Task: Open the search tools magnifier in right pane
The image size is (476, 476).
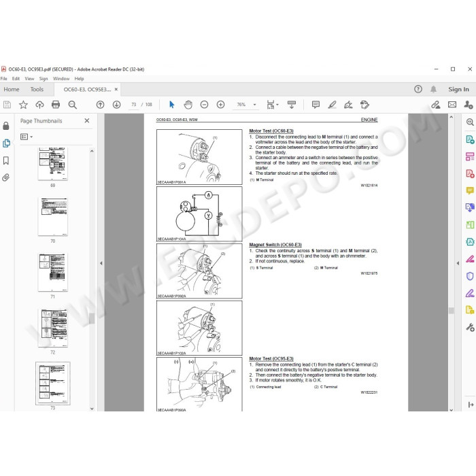Action: [470, 122]
